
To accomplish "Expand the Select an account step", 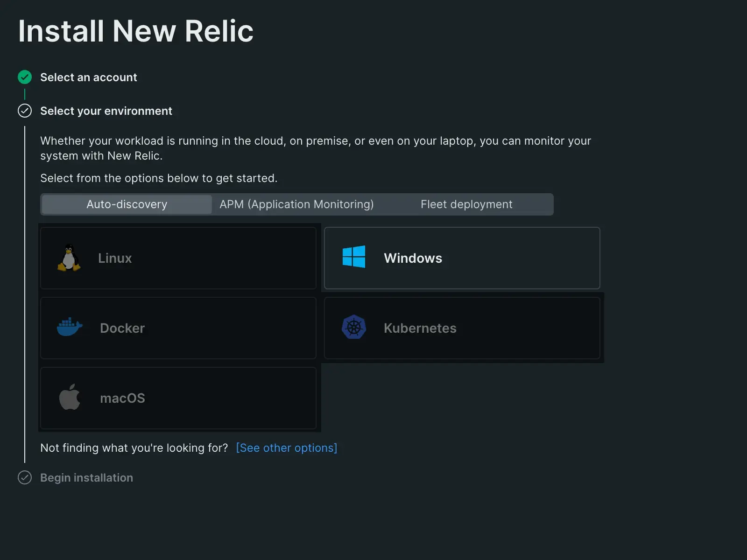I will click(89, 77).
